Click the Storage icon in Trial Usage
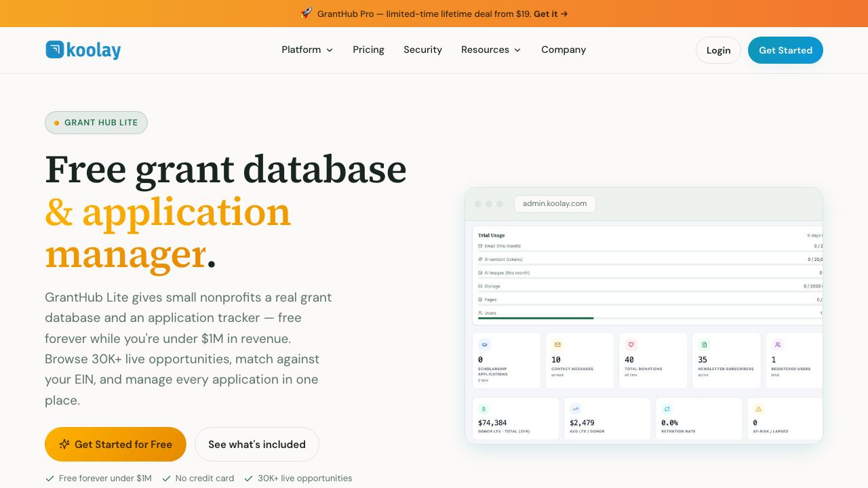Screen dimensions: 868x488 480,287
